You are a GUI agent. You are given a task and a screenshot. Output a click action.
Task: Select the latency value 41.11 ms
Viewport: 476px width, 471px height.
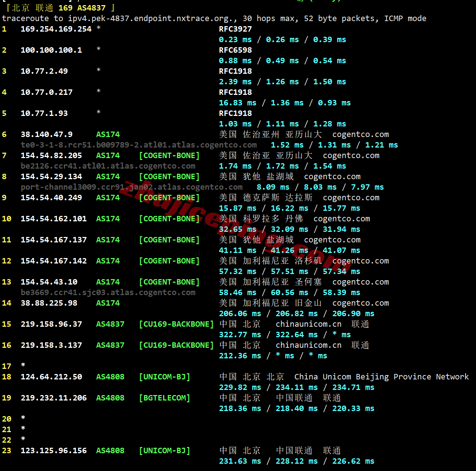coord(237,250)
